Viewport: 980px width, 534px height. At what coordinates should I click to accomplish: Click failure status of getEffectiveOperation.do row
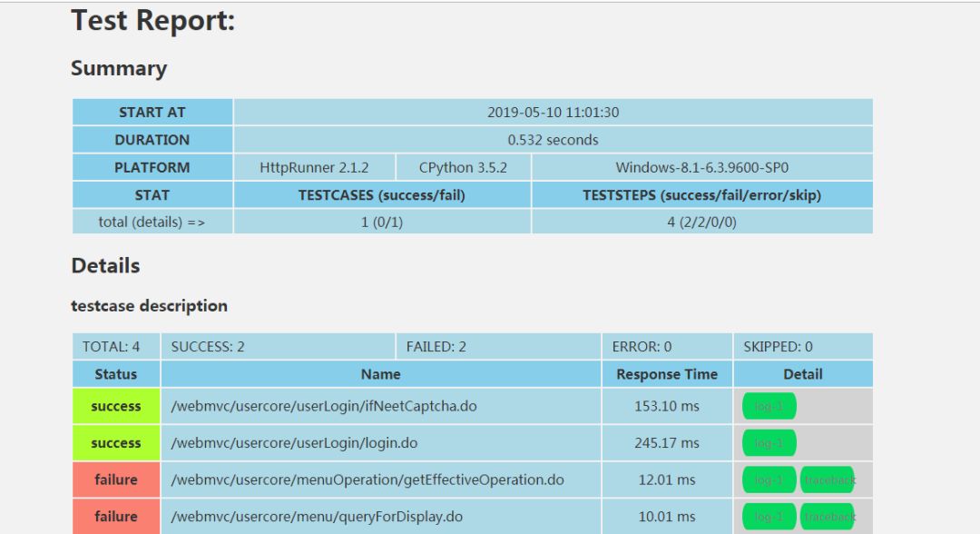pos(116,480)
